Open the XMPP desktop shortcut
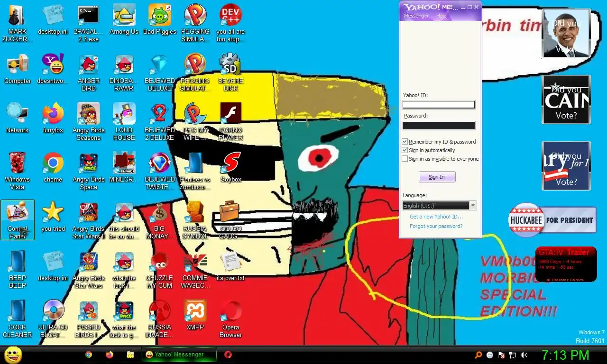Viewport: 607px width, 364px height. point(195,316)
